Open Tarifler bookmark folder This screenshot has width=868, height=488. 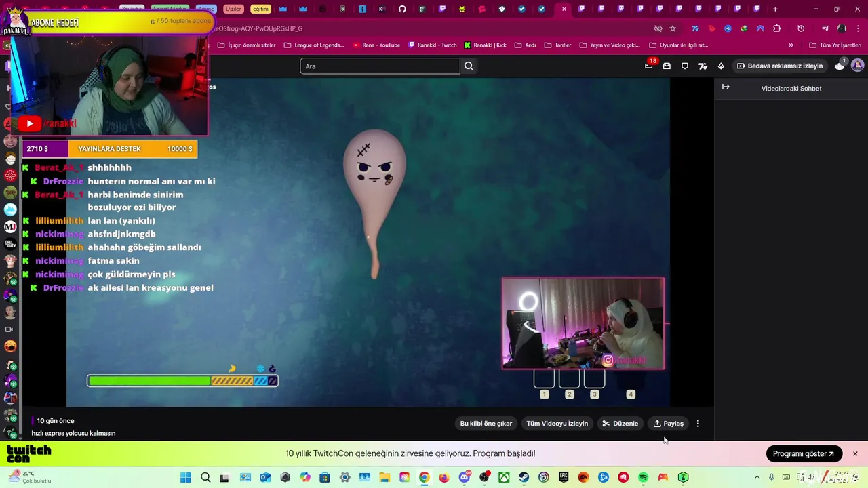coord(557,45)
